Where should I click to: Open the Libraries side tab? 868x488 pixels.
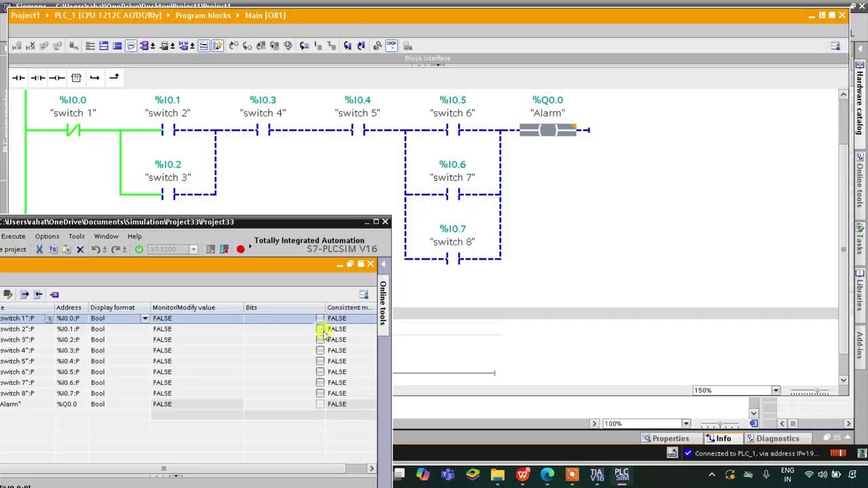click(x=859, y=291)
